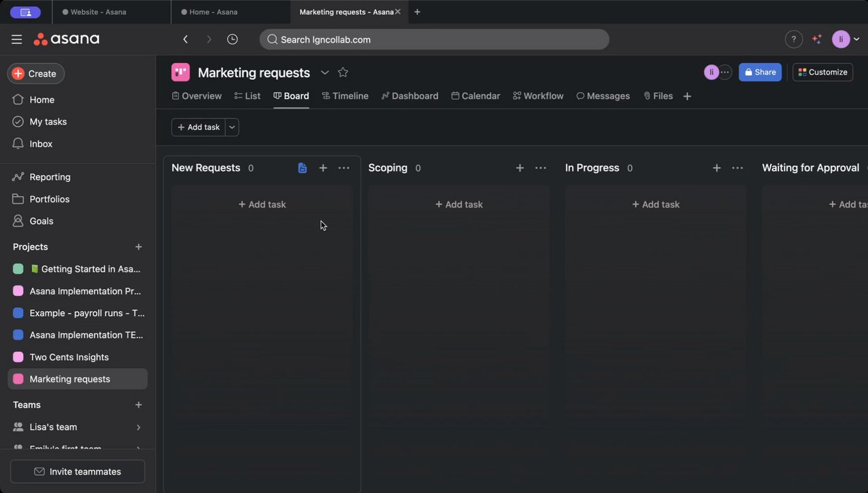Open the Workflow tab
This screenshot has height=493, width=868.
[538, 96]
